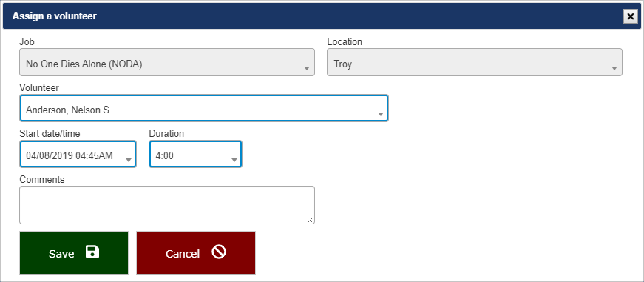
Task: Click the Start date/time dropdown arrow
Action: click(129, 161)
